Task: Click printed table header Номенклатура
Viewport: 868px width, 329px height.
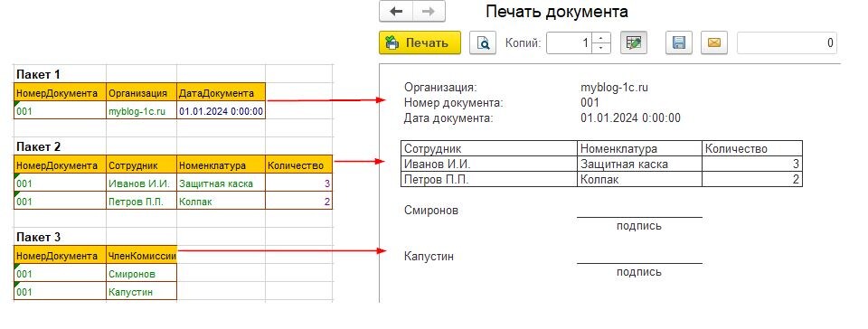Action: pos(639,149)
